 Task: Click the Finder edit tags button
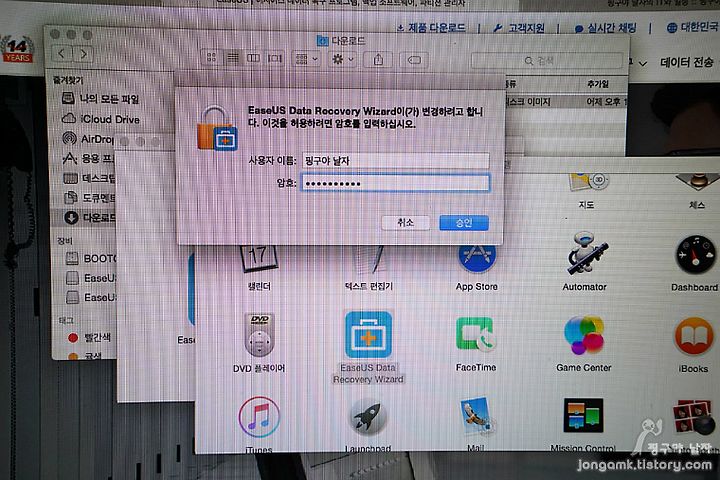414,60
